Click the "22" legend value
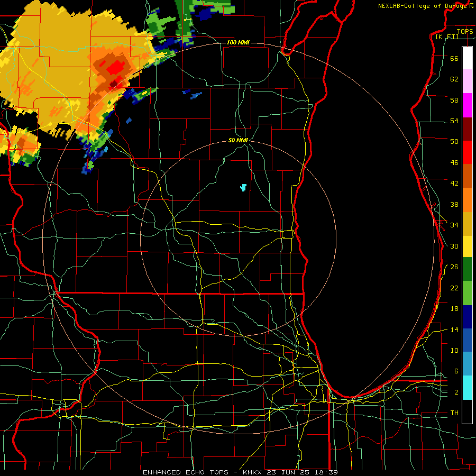Screen dimensions: 476x476 coord(454,288)
